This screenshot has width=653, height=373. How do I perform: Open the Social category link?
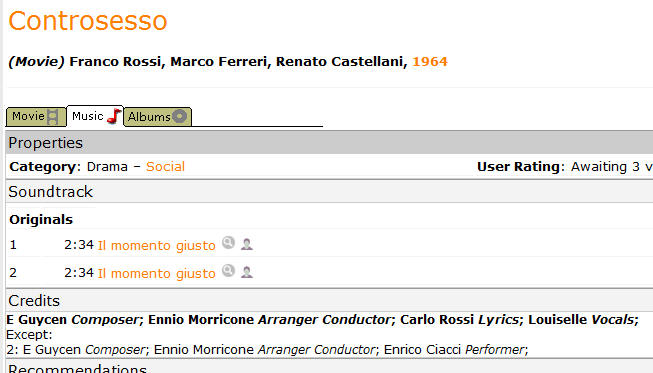[x=165, y=167]
